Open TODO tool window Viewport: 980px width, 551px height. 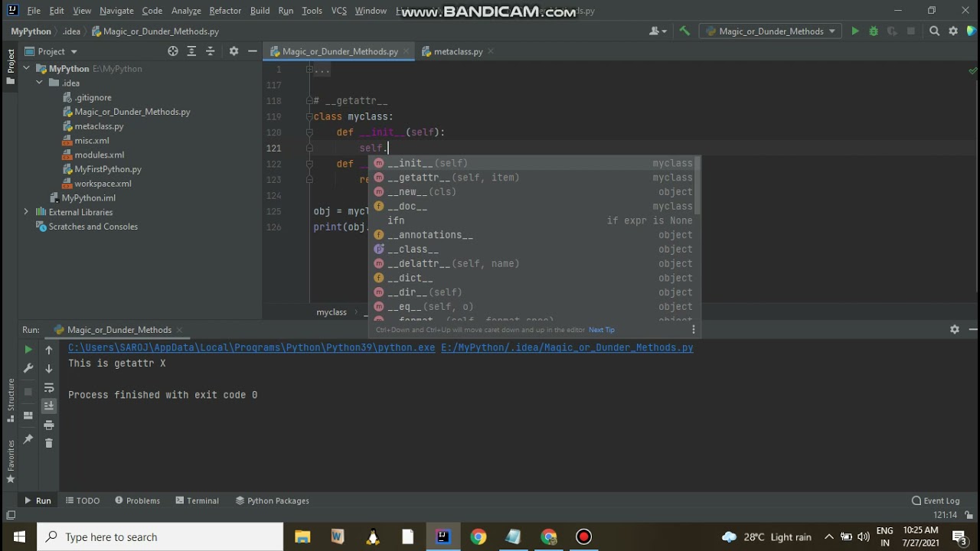coord(83,500)
